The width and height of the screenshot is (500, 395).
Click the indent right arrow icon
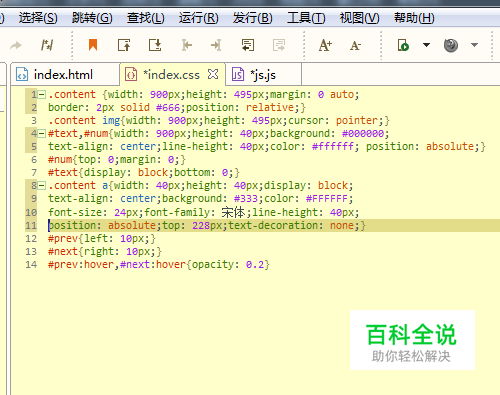pyautogui.click(x=216, y=45)
